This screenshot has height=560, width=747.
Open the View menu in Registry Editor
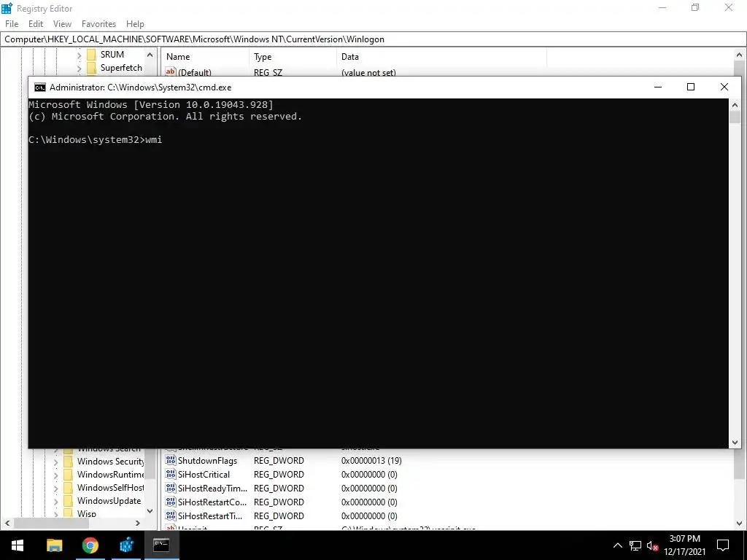(62, 24)
